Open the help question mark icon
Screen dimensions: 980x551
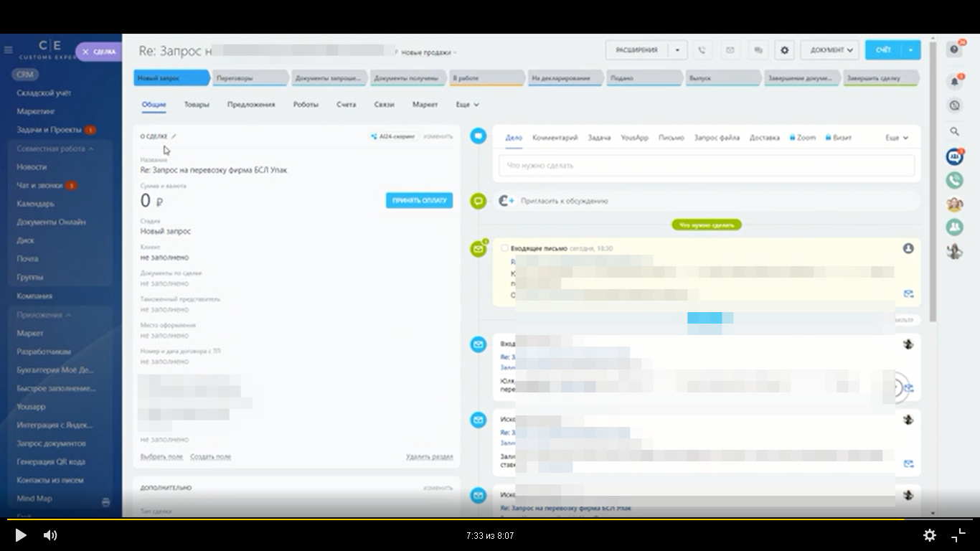(954, 50)
